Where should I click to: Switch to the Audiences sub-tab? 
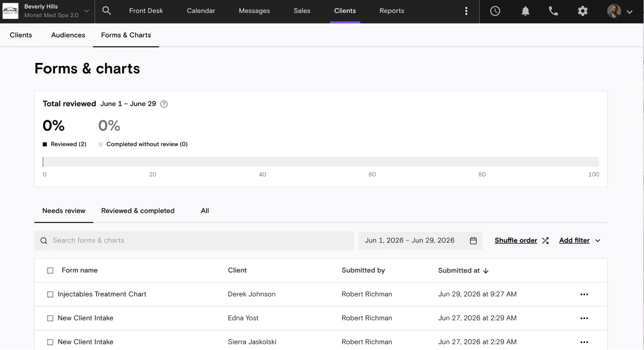[68, 35]
